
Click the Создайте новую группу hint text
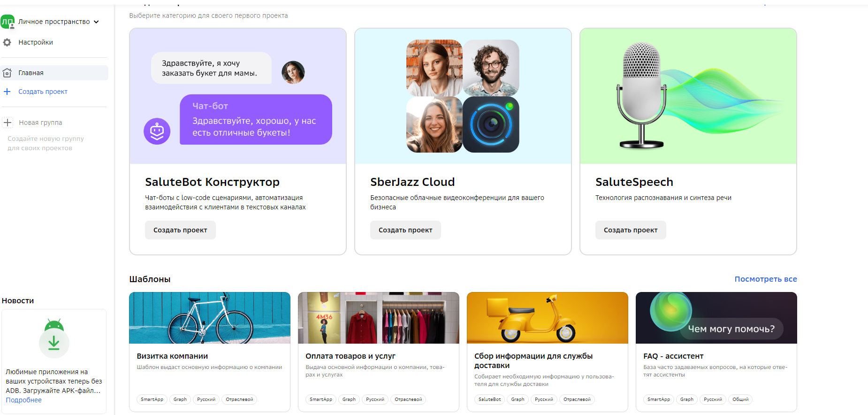point(46,143)
